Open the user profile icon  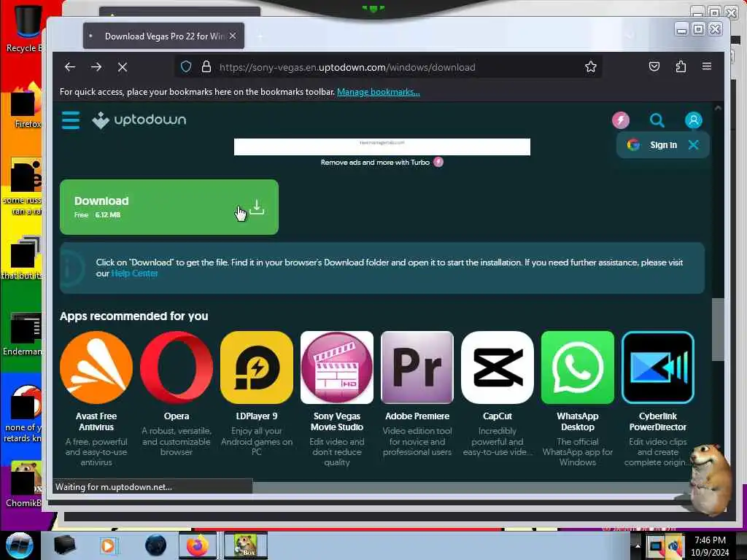point(694,120)
